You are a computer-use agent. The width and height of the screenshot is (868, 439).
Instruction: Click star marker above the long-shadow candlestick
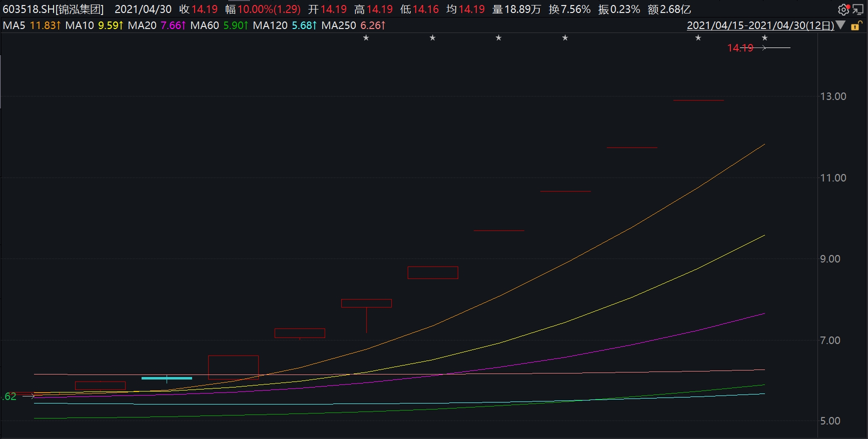tap(366, 38)
